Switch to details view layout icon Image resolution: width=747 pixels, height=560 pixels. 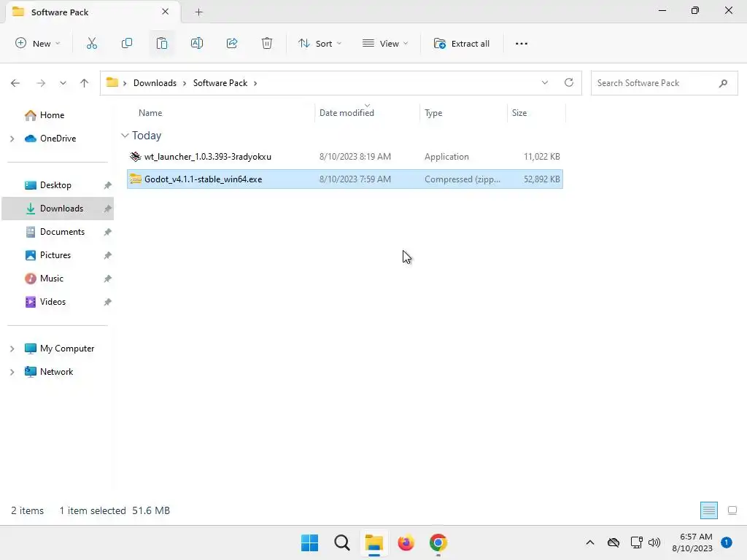click(x=709, y=510)
